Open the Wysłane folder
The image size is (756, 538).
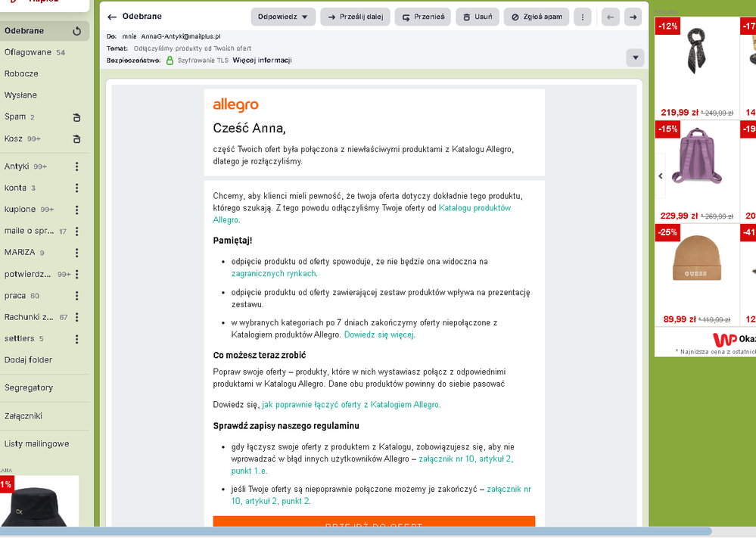(21, 95)
